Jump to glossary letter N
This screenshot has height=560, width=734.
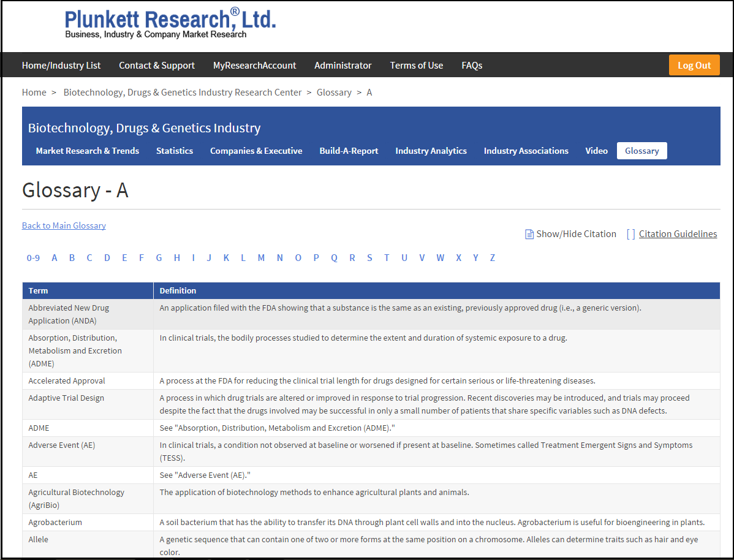[x=280, y=258]
